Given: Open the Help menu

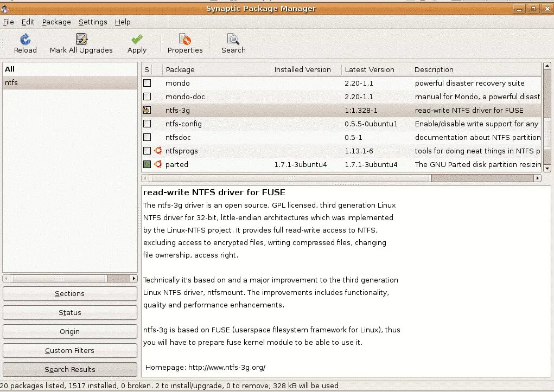Looking at the screenshot, I should click(x=123, y=22).
